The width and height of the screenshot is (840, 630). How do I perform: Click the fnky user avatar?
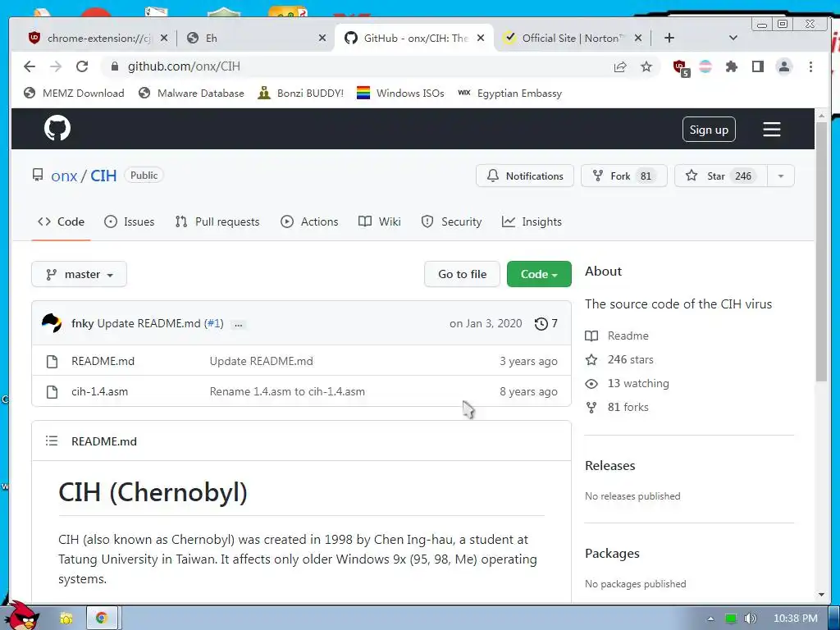pyautogui.click(x=52, y=323)
